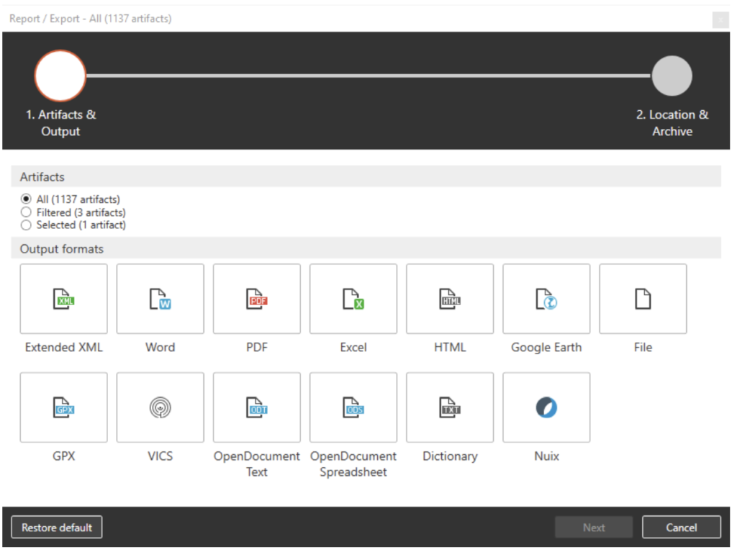Choose the VICS output format tile
Image resolution: width=737 pixels, height=560 pixels.
pyautogui.click(x=160, y=407)
